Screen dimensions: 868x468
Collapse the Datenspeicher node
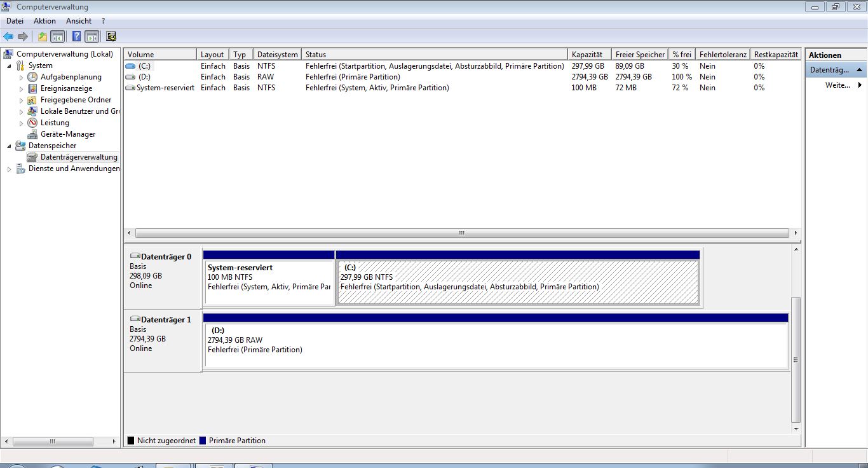[9, 146]
